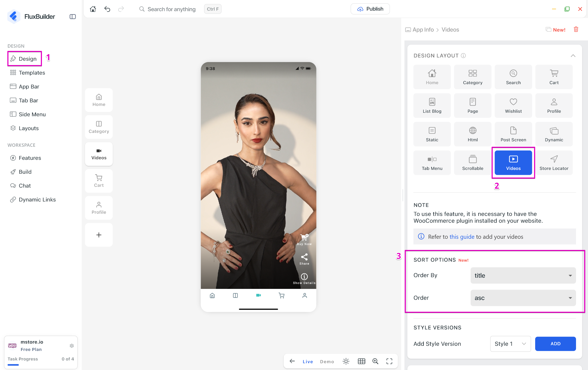The image size is (588, 370).
Task: Collapse the Design Layout section
Action: click(573, 56)
